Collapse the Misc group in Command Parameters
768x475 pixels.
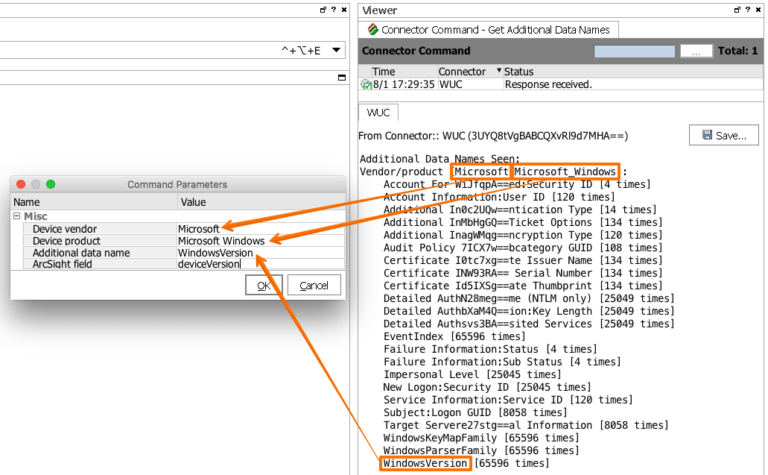click(17, 216)
